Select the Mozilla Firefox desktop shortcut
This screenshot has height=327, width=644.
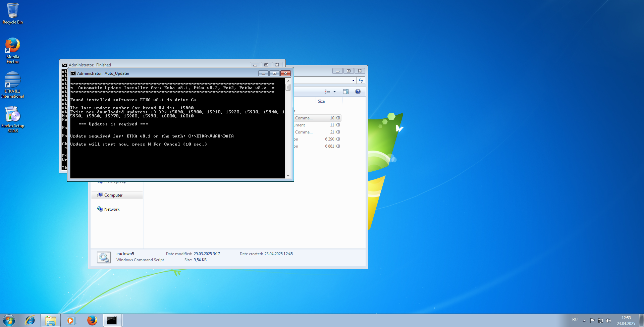click(x=12, y=50)
